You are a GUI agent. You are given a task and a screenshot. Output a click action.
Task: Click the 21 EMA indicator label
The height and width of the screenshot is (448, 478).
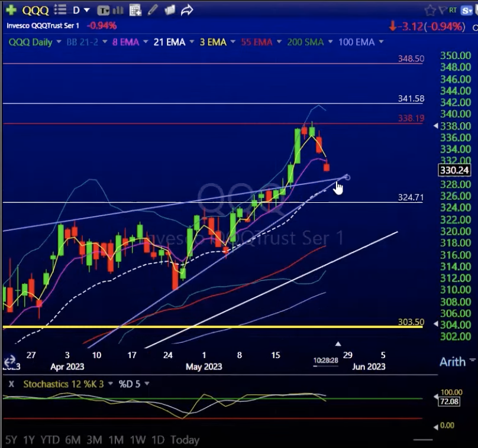[170, 42]
